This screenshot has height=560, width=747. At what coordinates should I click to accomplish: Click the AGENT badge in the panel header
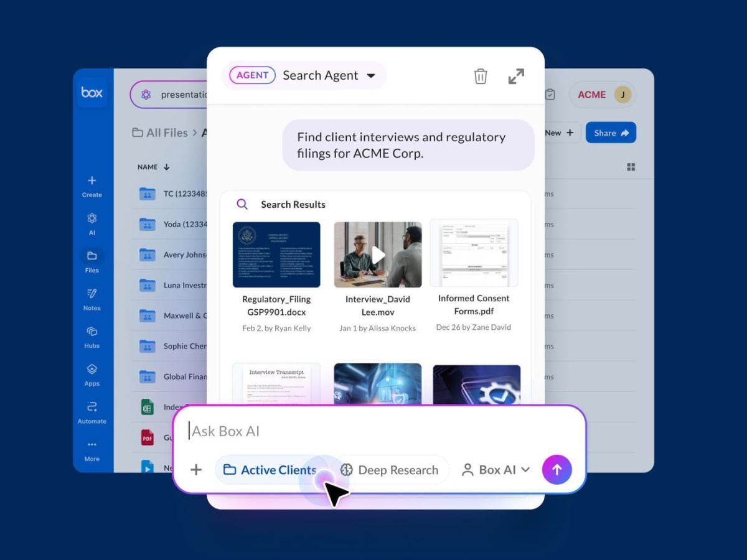(x=253, y=75)
